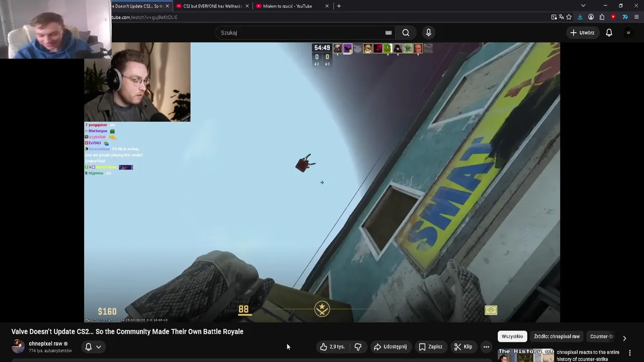Click the browser address bar URL
The image size is (644, 362).
tap(144, 17)
